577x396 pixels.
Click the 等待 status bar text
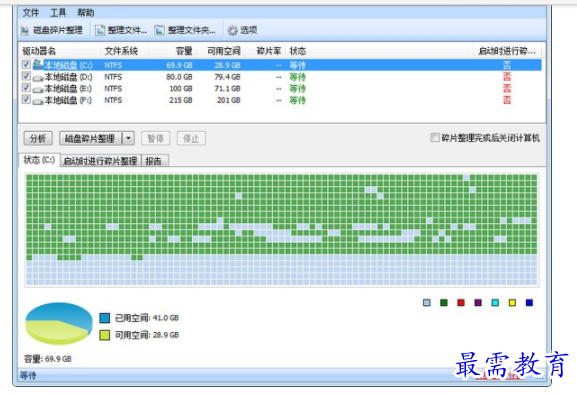coord(28,375)
